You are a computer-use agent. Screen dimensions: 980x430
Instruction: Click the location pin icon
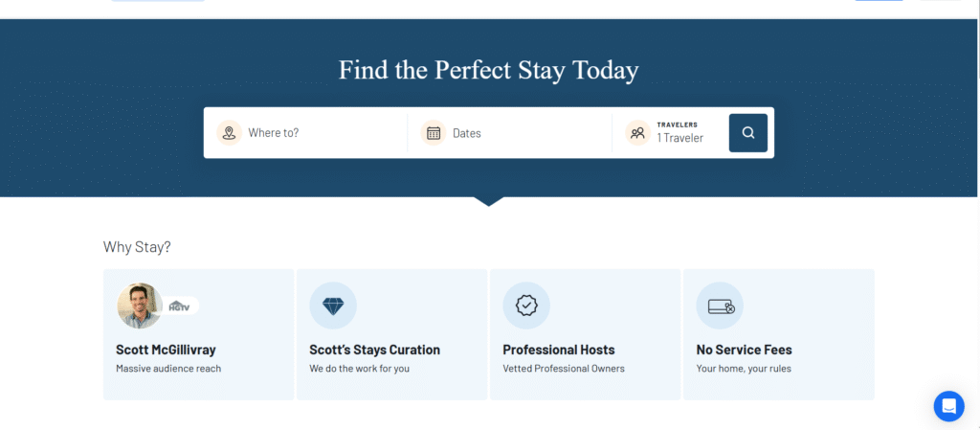point(230,132)
